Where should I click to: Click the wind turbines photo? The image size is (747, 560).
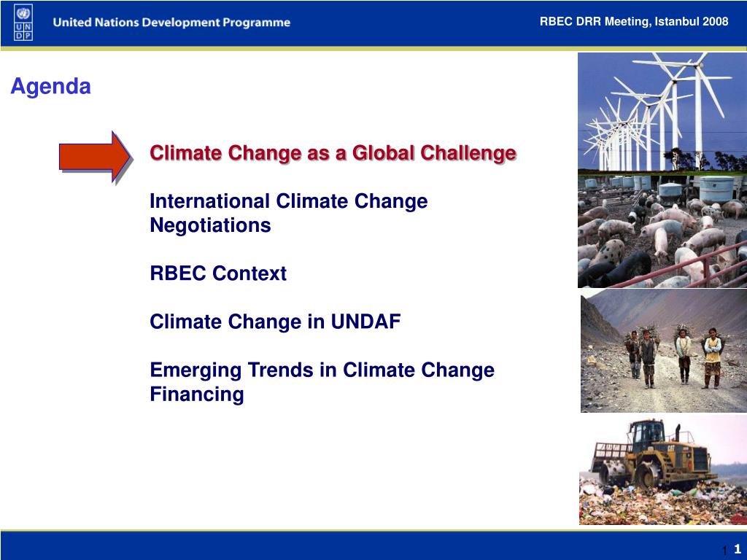tap(662, 113)
